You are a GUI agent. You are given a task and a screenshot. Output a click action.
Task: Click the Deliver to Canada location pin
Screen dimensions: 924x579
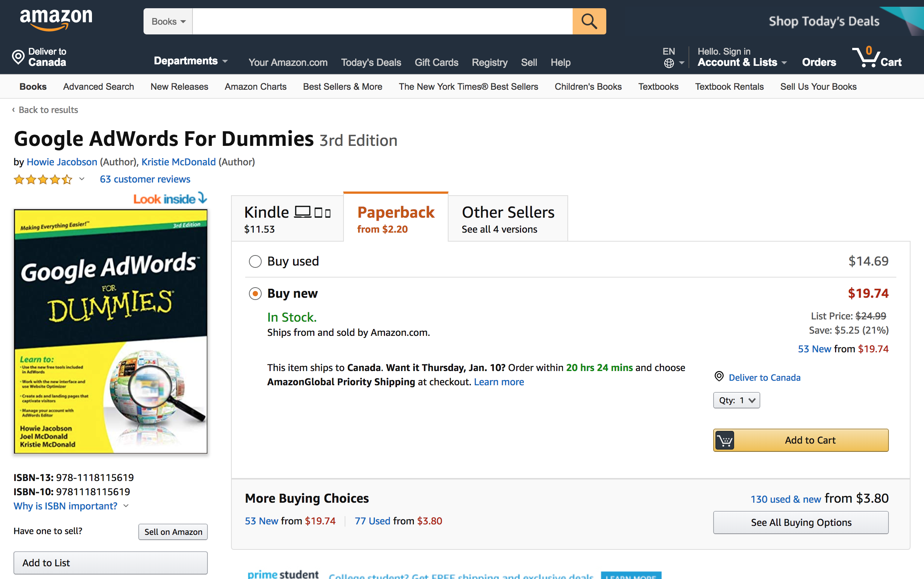[18, 57]
